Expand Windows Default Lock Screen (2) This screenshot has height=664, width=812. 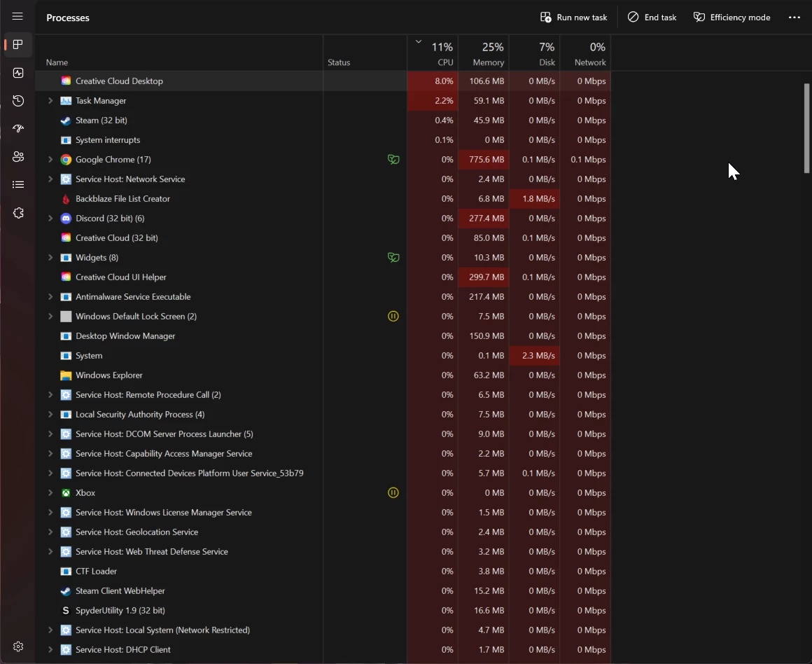tap(50, 316)
